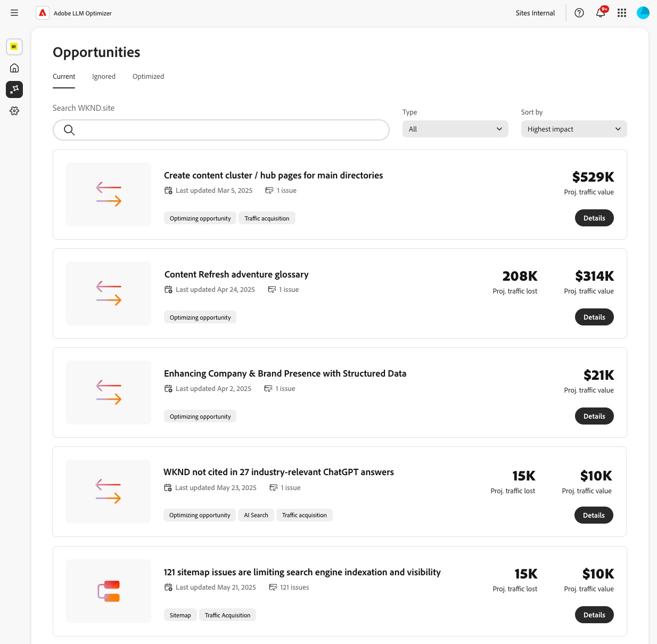Click the Adobe logo icon
The height and width of the screenshot is (644, 657).
[43, 13]
